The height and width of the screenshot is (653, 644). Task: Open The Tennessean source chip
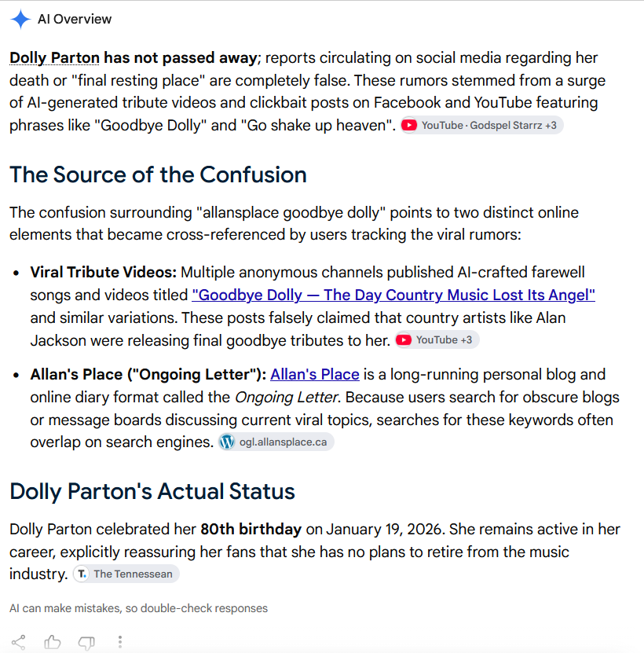point(126,574)
